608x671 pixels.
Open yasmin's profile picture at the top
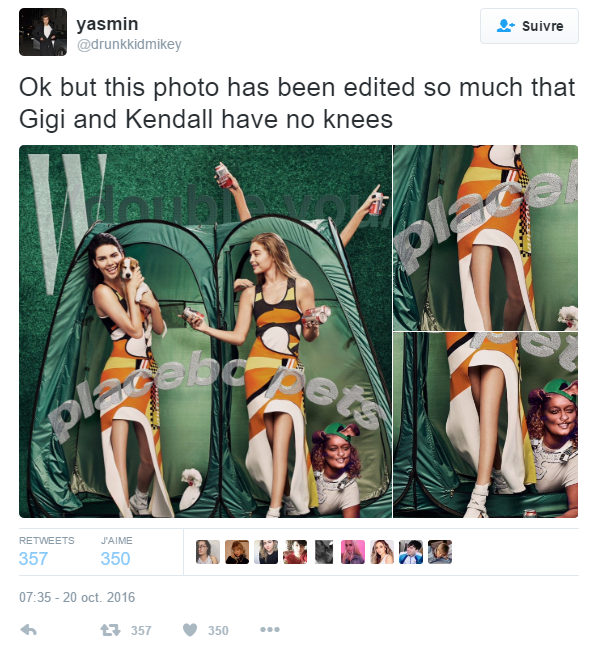pos(43,32)
